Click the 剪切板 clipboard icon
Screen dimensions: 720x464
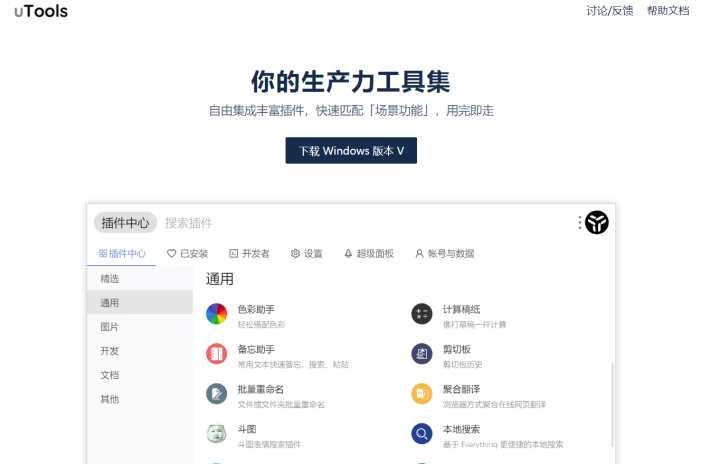[422, 354]
